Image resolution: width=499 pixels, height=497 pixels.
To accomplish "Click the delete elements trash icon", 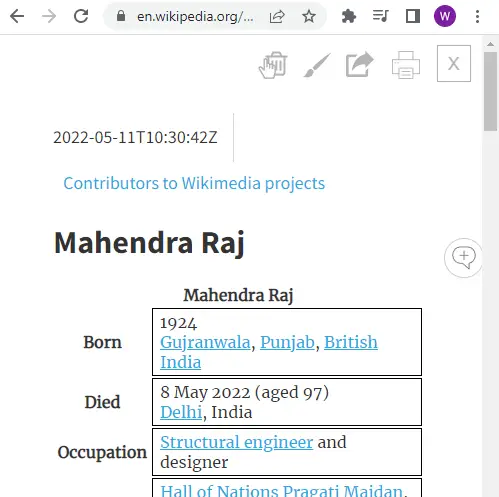I will tap(273, 65).
